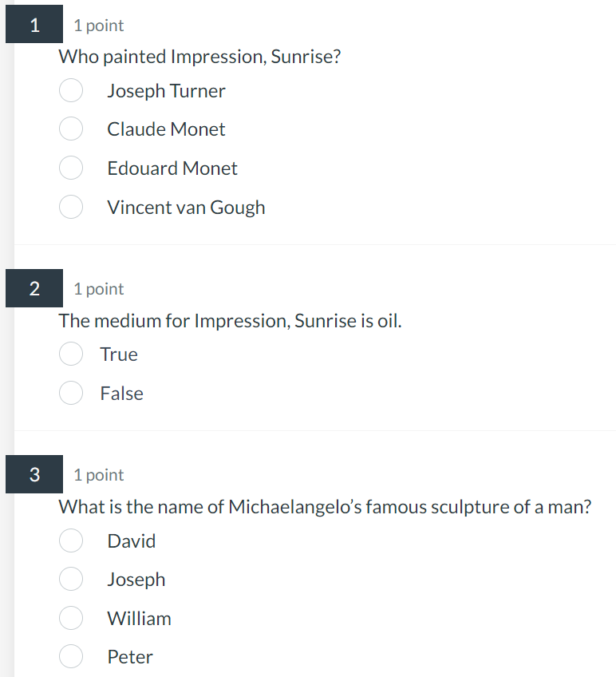Click the question 2 number badge
The image size is (616, 677).
(34, 288)
